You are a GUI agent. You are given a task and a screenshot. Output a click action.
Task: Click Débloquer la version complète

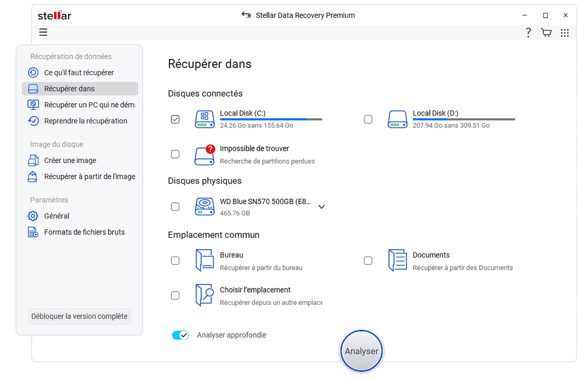(x=79, y=316)
